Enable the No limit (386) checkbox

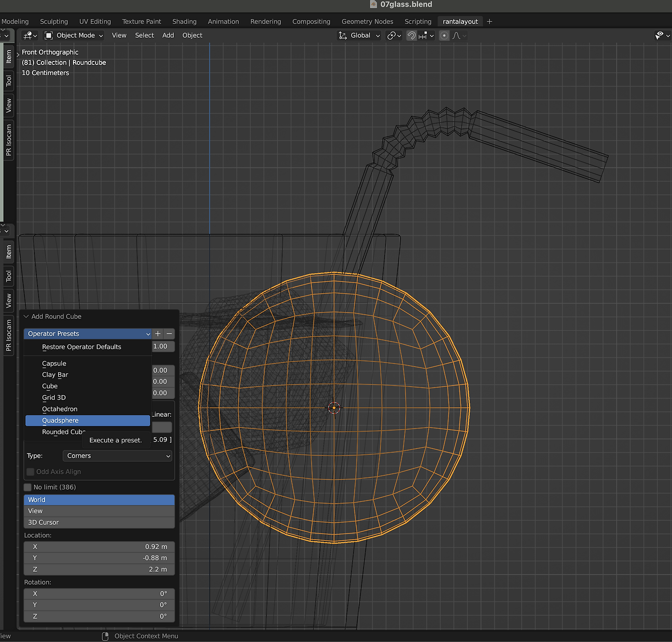pyautogui.click(x=28, y=487)
